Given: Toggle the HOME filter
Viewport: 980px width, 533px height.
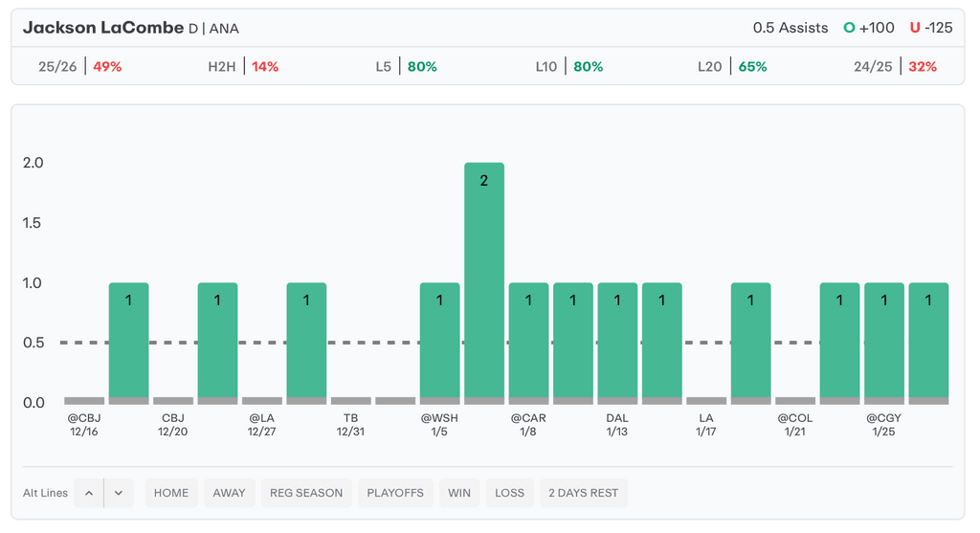Looking at the screenshot, I should [171, 493].
